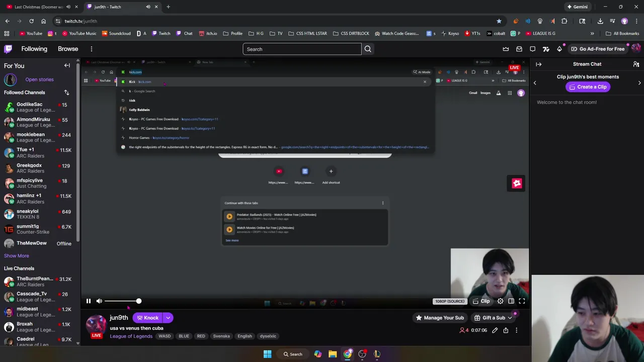
Task: Collapse the stream chat panel
Action: (538, 64)
